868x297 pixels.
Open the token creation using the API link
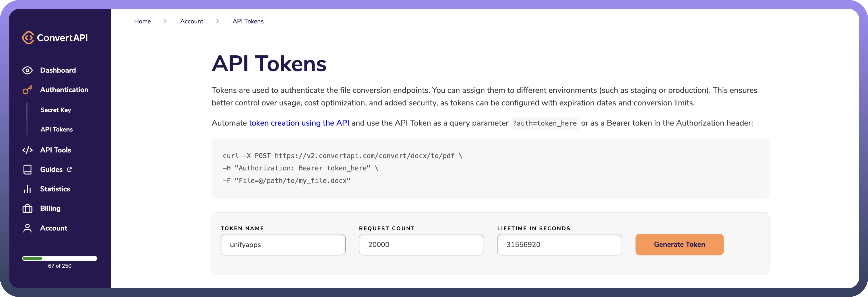(x=299, y=123)
